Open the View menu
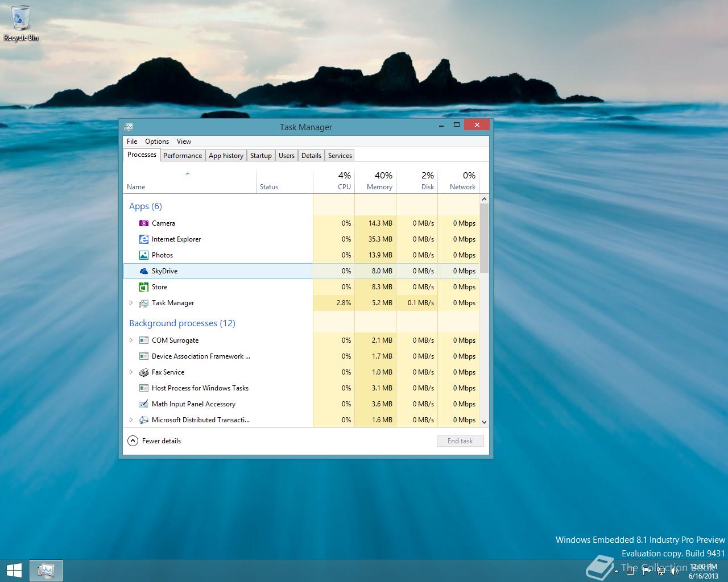Image resolution: width=728 pixels, height=582 pixels. point(184,142)
